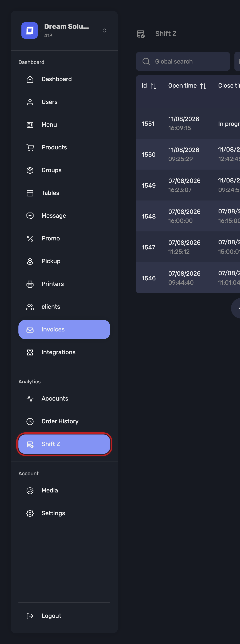240x644 pixels.
Task: Click open time 11/08/2026 16:09:15
Action: tap(184, 123)
